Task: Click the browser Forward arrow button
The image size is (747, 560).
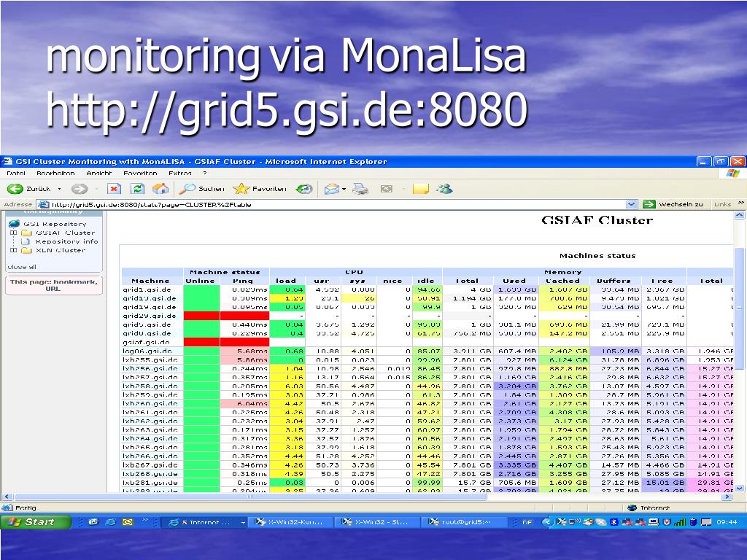Action: click(79, 189)
